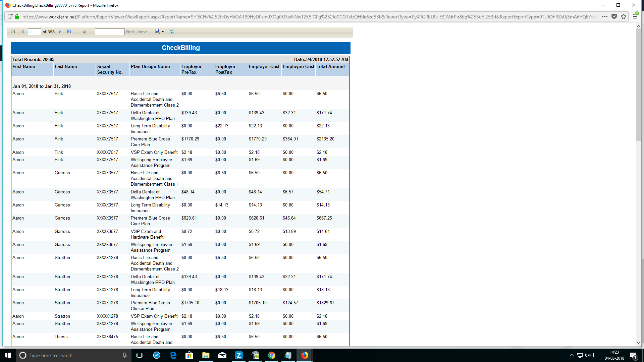The height and width of the screenshot is (362, 644).
Task: Select Premera Blue Cross Choice Plan
Action: 150,306
